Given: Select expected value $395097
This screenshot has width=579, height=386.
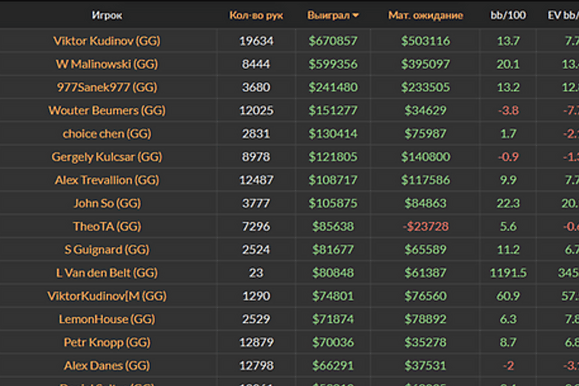Looking at the screenshot, I should (x=425, y=64).
